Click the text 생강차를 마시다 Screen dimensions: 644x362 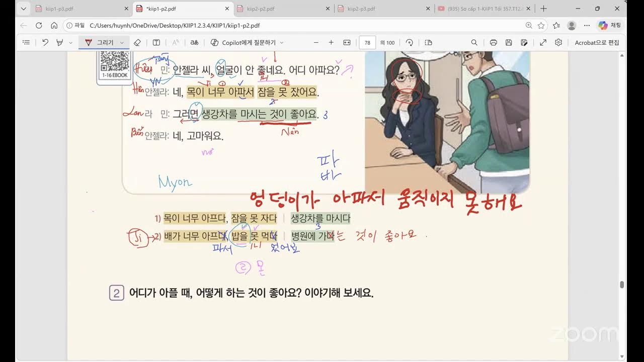point(320,218)
